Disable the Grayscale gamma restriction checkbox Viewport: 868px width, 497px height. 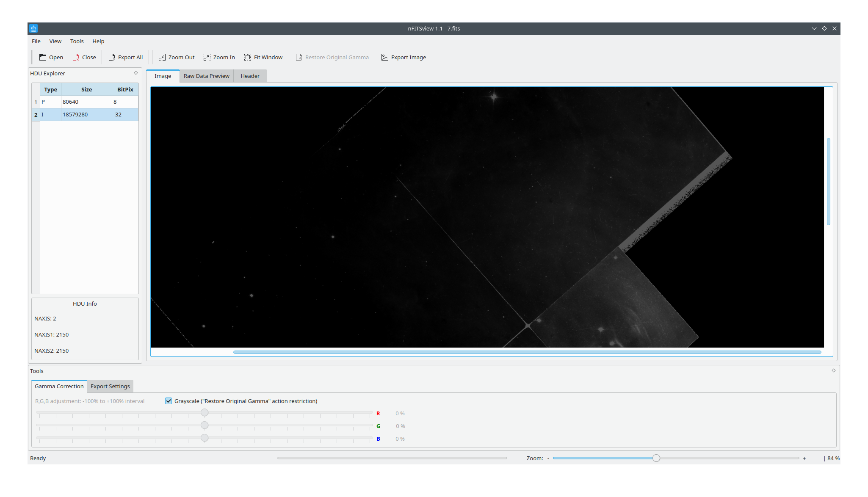(169, 401)
